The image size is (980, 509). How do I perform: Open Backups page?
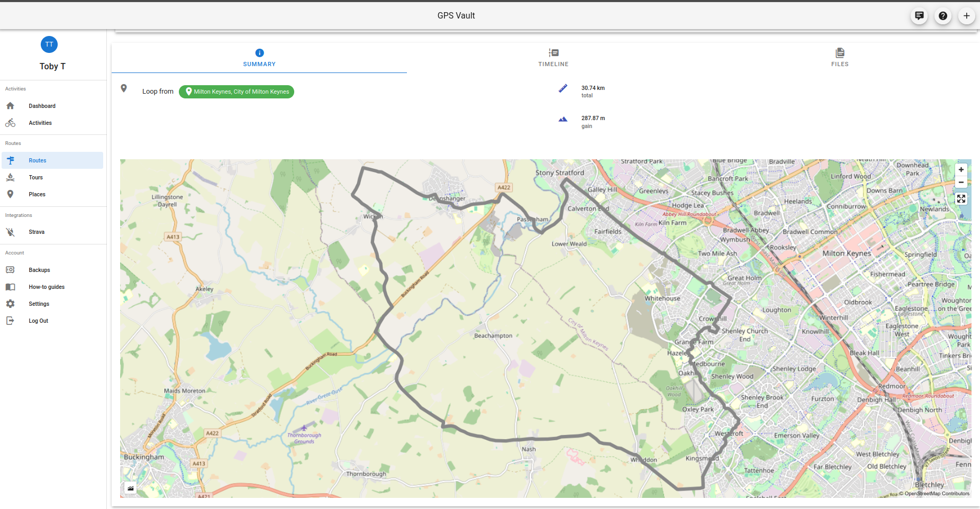point(52,270)
